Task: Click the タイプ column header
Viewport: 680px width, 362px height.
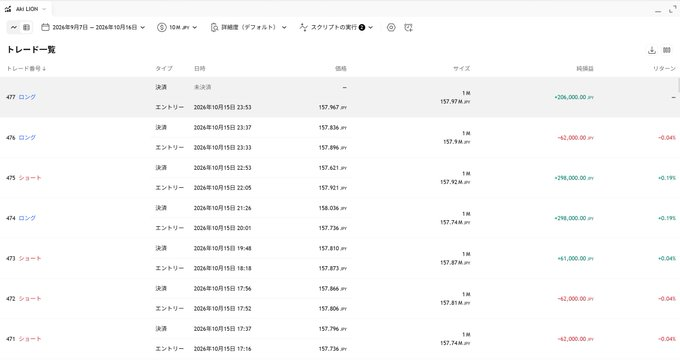Action: pos(164,68)
